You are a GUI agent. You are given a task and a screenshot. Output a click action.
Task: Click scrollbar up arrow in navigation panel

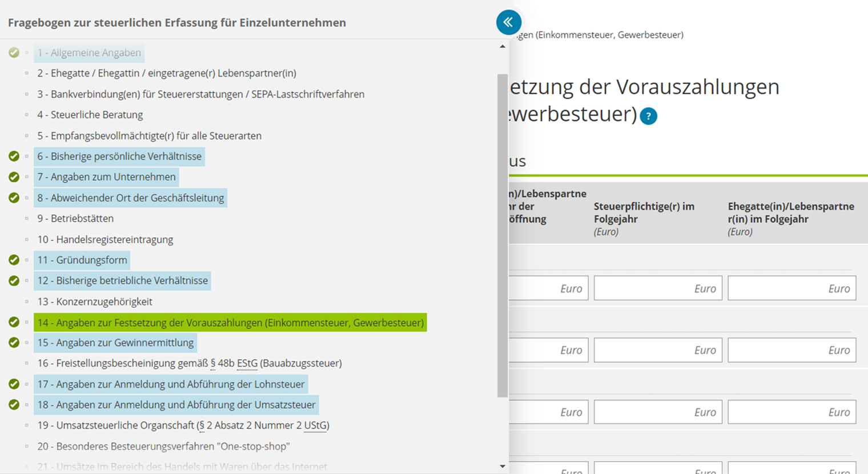503,46
